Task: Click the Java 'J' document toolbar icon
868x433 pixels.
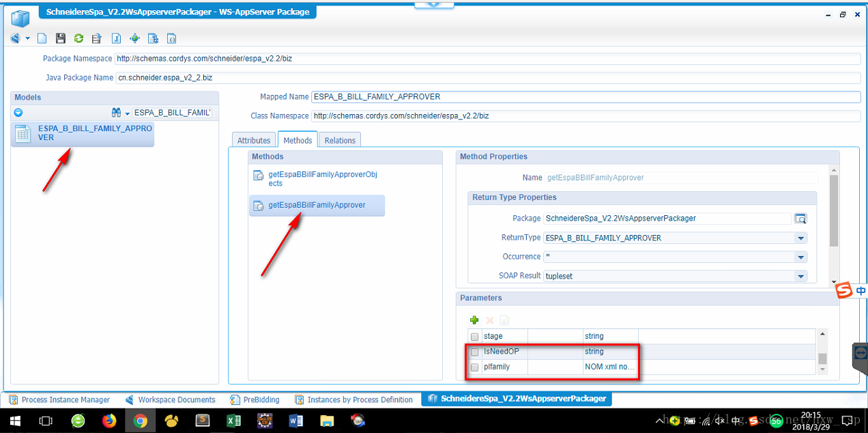Action: point(116,38)
